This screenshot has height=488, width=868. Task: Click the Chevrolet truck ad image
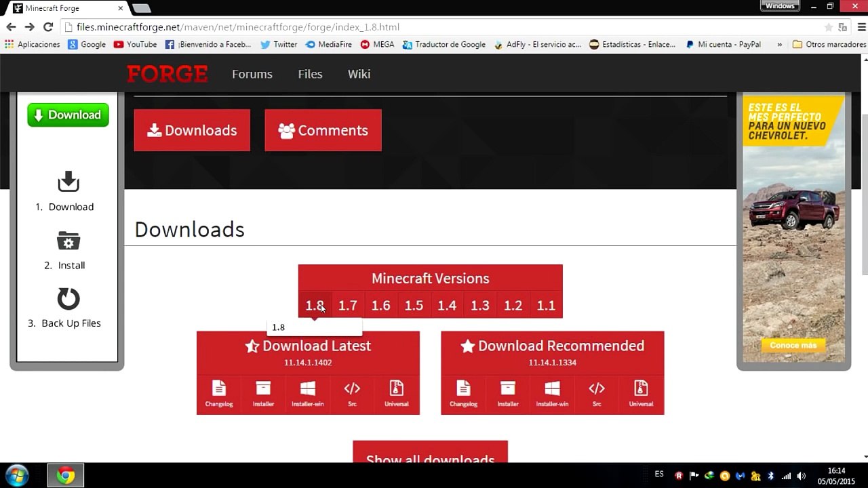[793, 230]
